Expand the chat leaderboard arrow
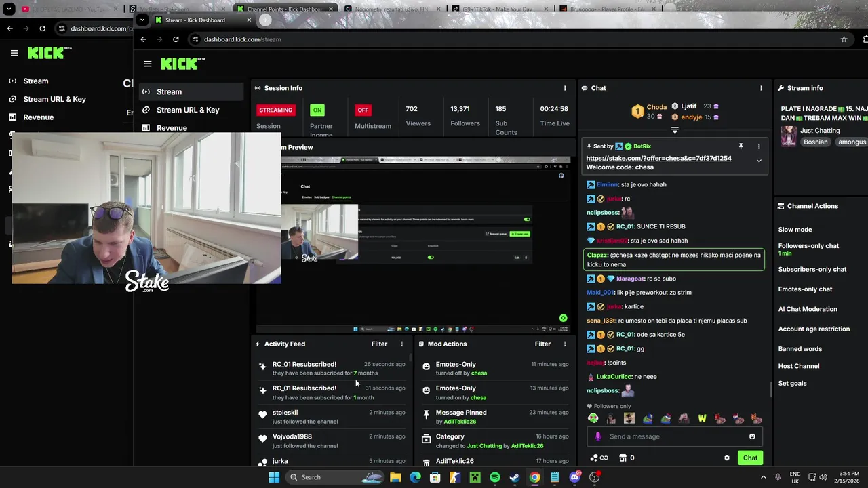 [675, 130]
